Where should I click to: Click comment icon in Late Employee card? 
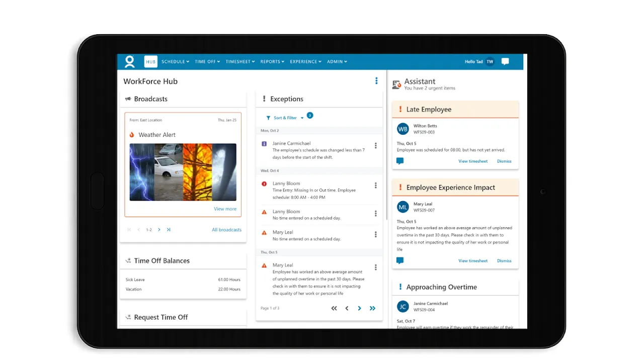[x=400, y=161]
